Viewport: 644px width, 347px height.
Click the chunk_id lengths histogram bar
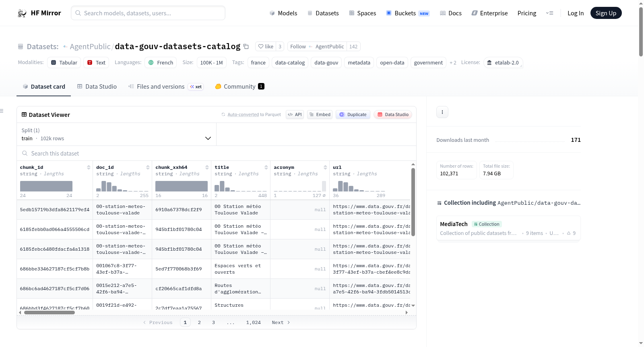[46, 186]
